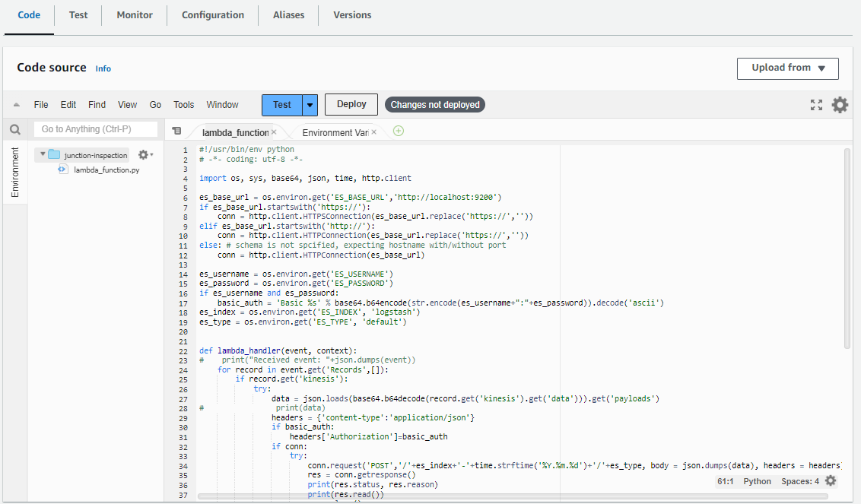This screenshot has height=504, width=861.
Task: Open the Tools menu
Action: pos(183,105)
